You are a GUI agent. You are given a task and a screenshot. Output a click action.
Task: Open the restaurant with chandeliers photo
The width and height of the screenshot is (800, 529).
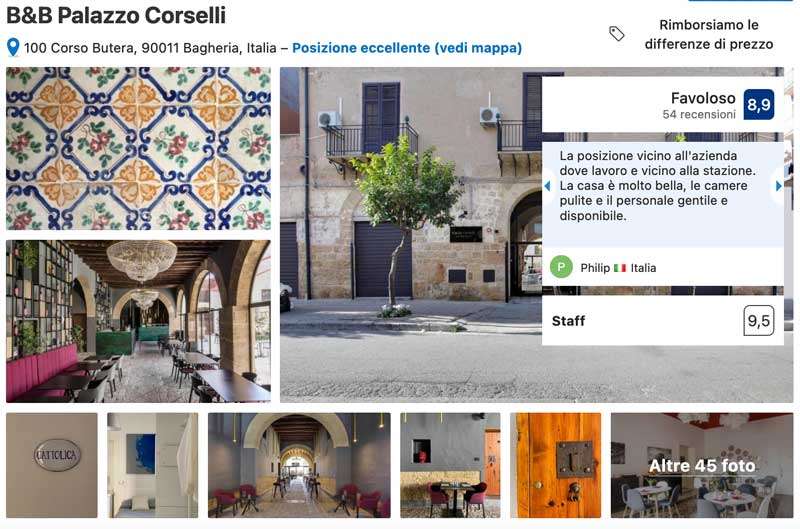tap(138, 321)
